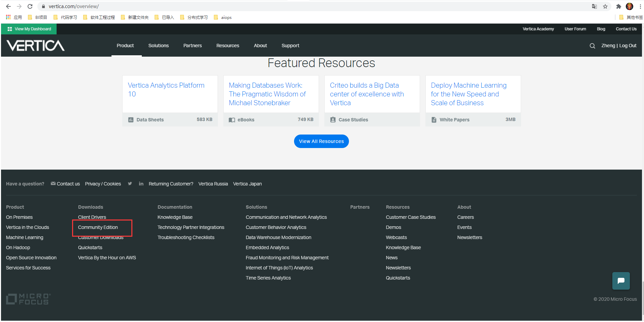Click the Vertica logo

click(36, 46)
